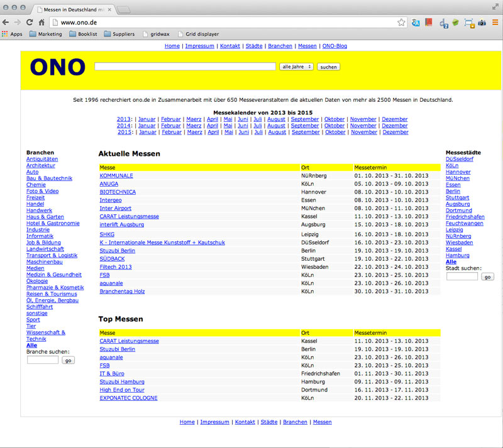Open Impressum in the top navigation
Screen dimensions: 503x448
pyautogui.click(x=199, y=46)
